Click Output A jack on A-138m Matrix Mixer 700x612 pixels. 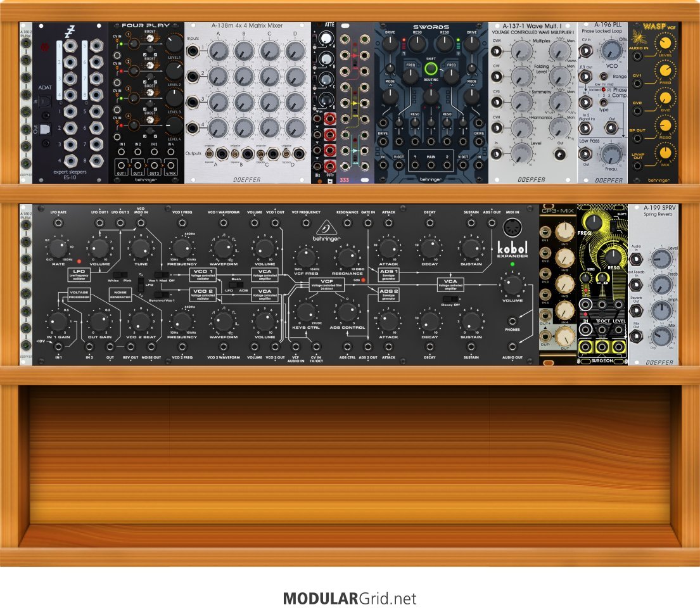tap(222, 154)
